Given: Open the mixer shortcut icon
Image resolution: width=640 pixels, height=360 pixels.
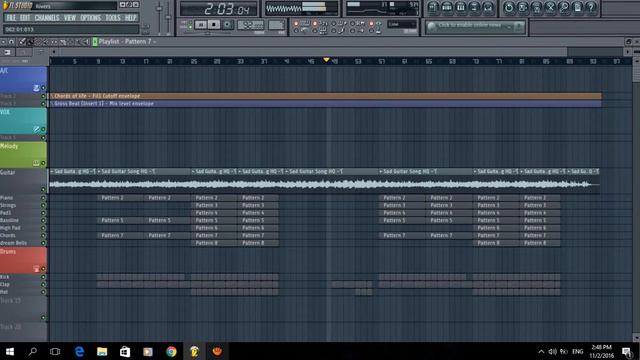Looking at the screenshot, I should (x=488, y=7).
